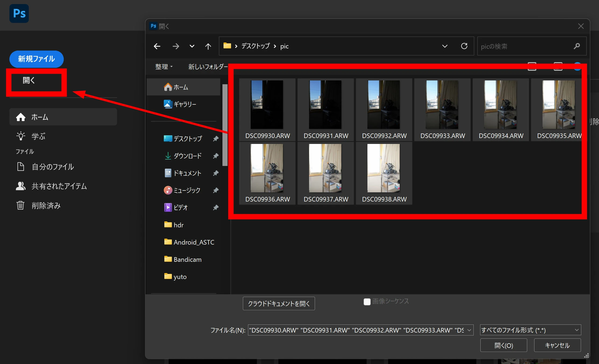599x364 pixels.
Task: Click the search magnifier icon
Action: (x=576, y=46)
